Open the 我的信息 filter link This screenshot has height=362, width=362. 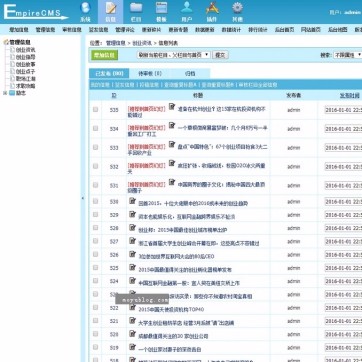[x=100, y=85]
